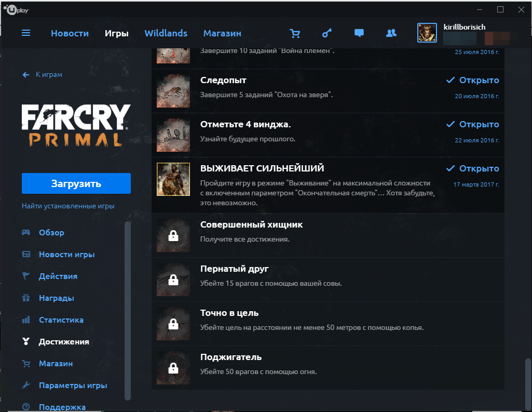Open sidebar Магазин entry

point(56,364)
